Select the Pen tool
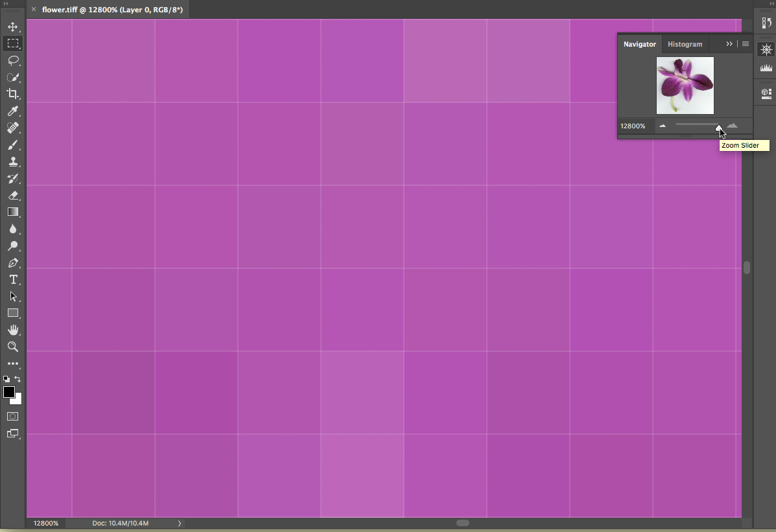This screenshot has width=776, height=532. 12,263
